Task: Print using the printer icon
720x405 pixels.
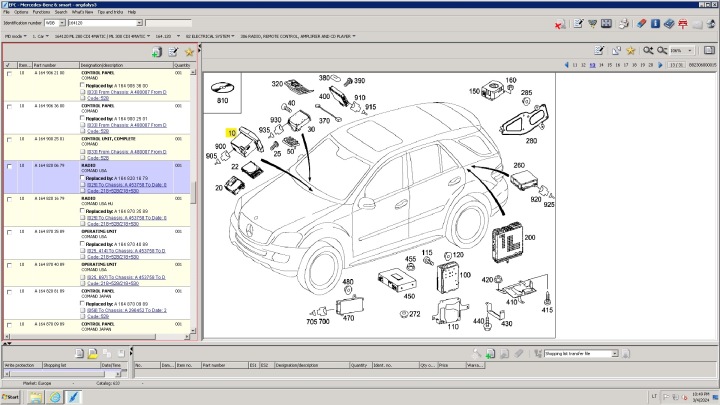Action: (x=624, y=23)
